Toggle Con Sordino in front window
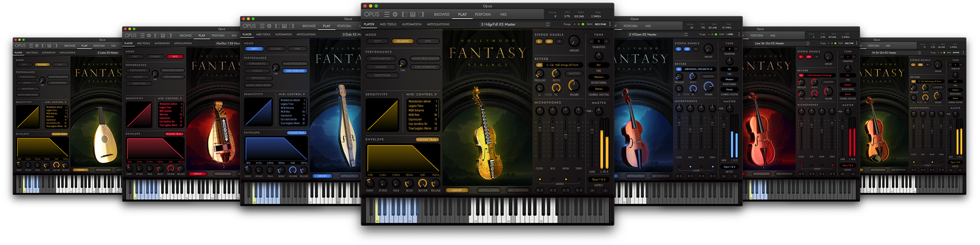This screenshot has height=245, width=980. pyautogui.click(x=425, y=67)
